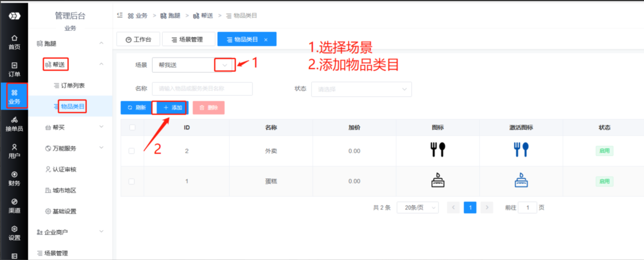Switch to the 工作台 tab
644x260 pixels.
tap(138, 40)
